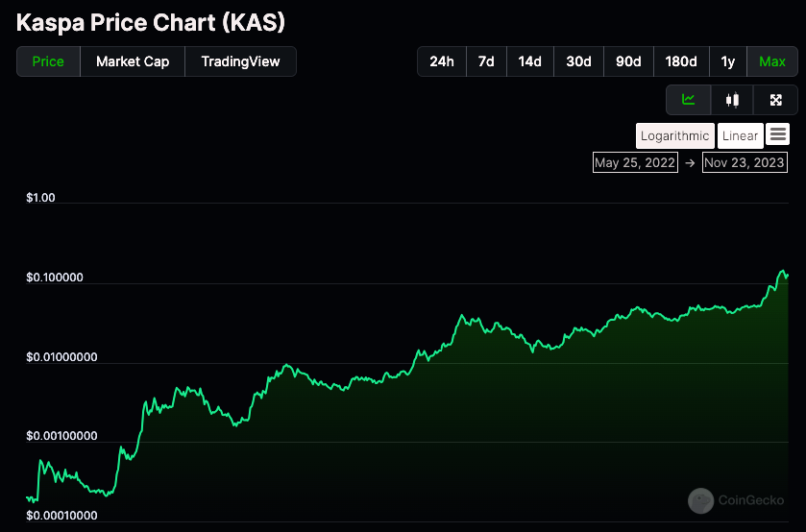Screen dimensions: 806x532
Task: Select the Market Cap tab
Action: 133,61
